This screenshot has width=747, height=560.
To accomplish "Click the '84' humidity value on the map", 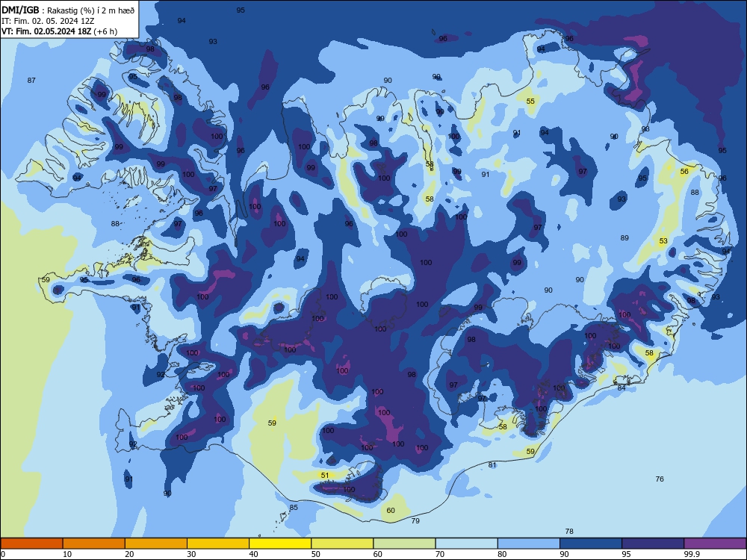I will (622, 388).
